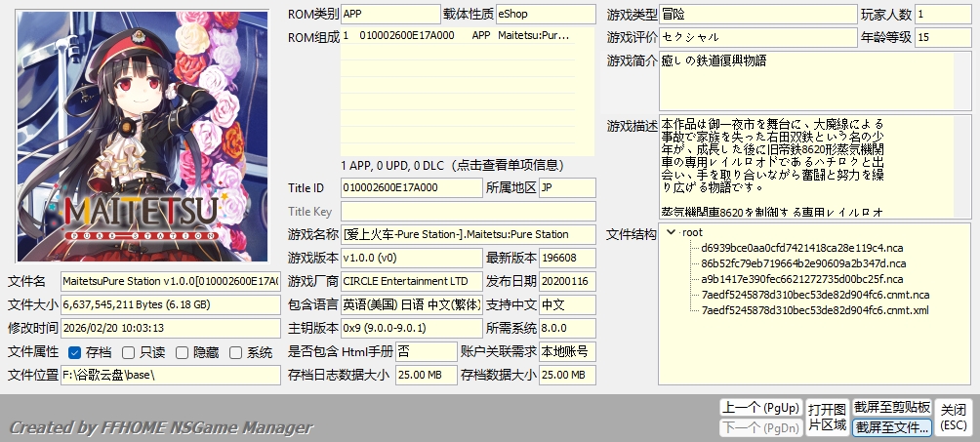Click the 上一个 (PgUp) button
The image size is (980, 442).
pos(759,407)
